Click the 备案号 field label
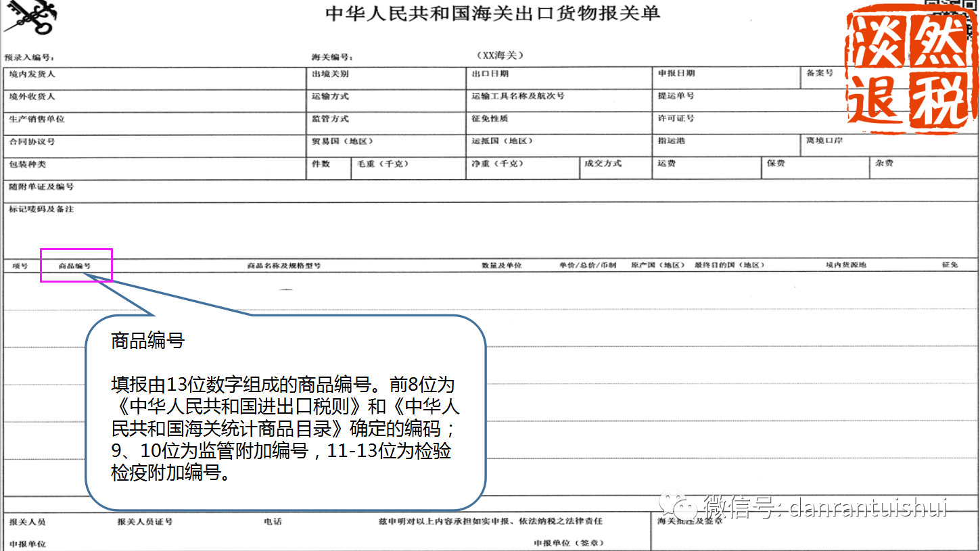The height and width of the screenshot is (551, 980). (x=820, y=72)
